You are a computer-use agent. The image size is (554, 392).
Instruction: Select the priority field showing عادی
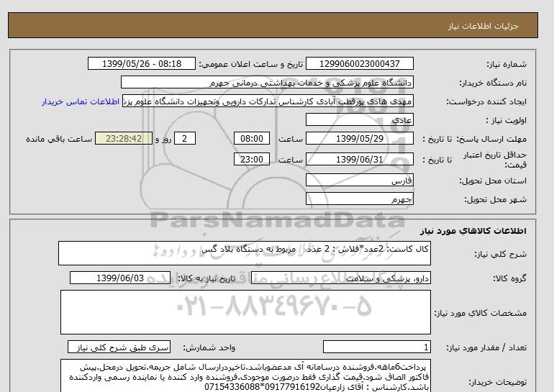(x=359, y=119)
